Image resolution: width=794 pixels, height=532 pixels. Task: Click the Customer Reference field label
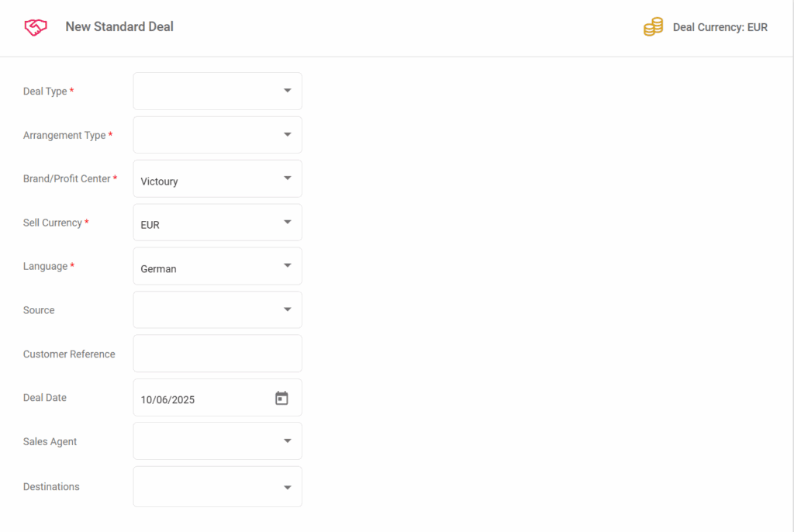click(69, 354)
